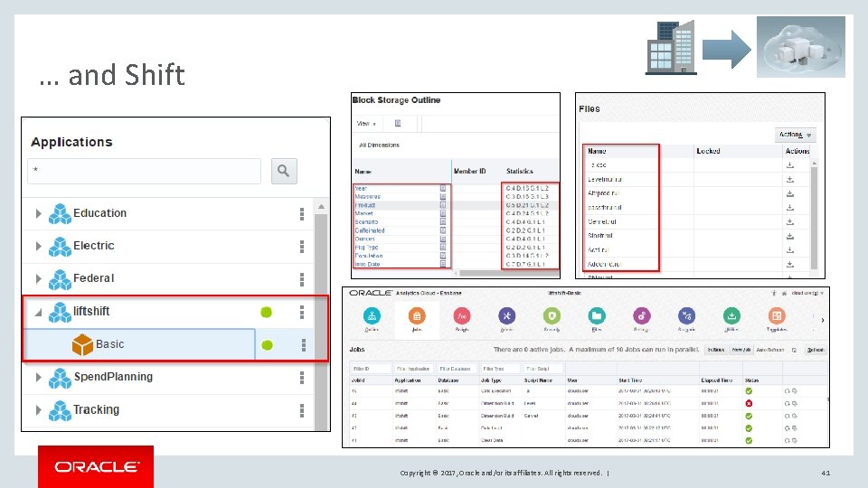868x488 pixels.
Task: Click the Genref.rul file name
Action: [602, 221]
